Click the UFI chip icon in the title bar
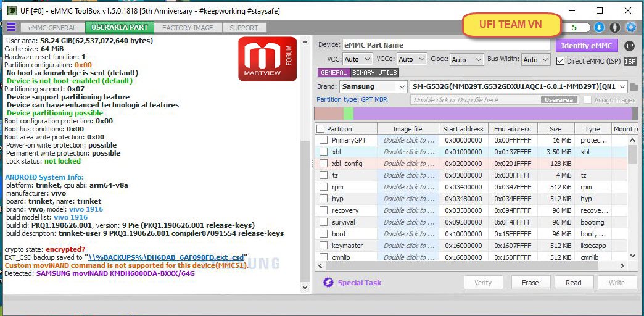The width and height of the screenshot is (644, 316). (x=13, y=11)
